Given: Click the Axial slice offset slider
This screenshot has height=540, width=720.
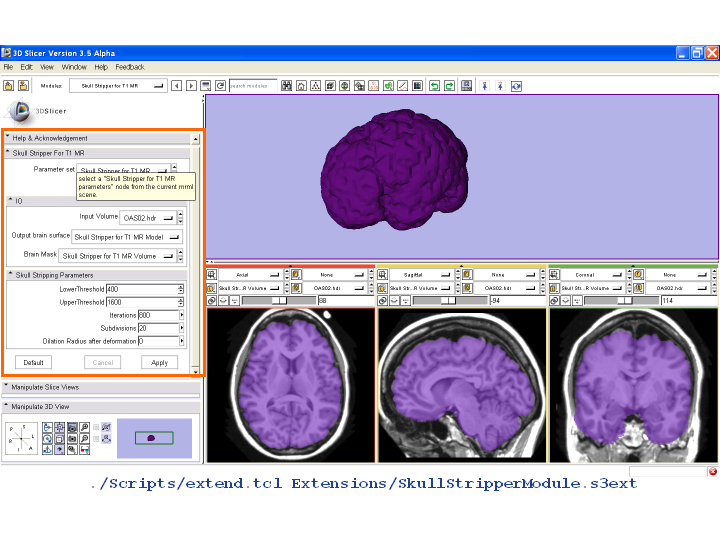Looking at the screenshot, I should (278, 300).
